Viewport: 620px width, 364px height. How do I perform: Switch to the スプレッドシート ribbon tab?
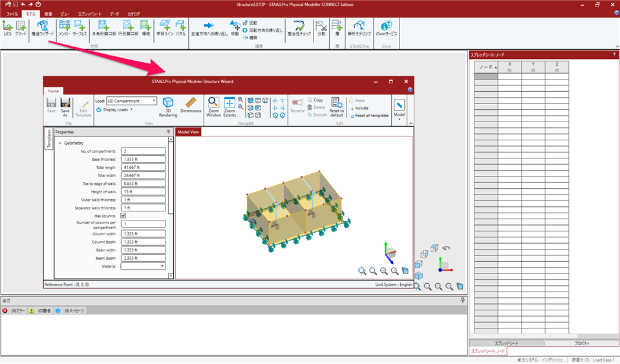coord(90,14)
